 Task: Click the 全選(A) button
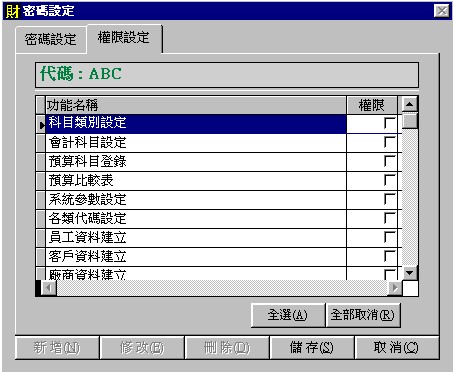(288, 315)
